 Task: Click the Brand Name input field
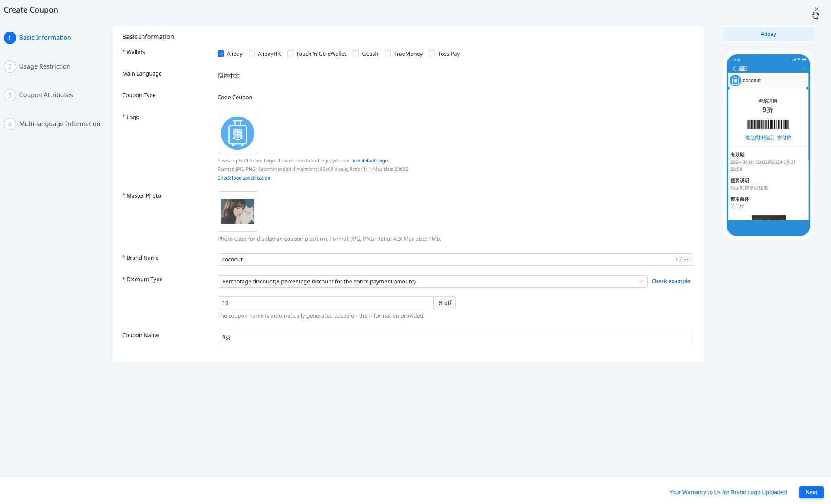click(445, 259)
